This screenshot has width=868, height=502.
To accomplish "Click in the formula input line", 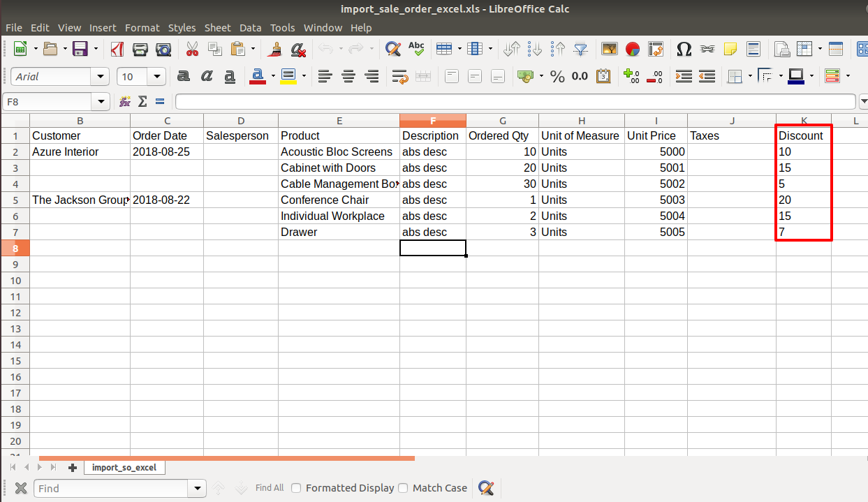I will click(x=516, y=102).
